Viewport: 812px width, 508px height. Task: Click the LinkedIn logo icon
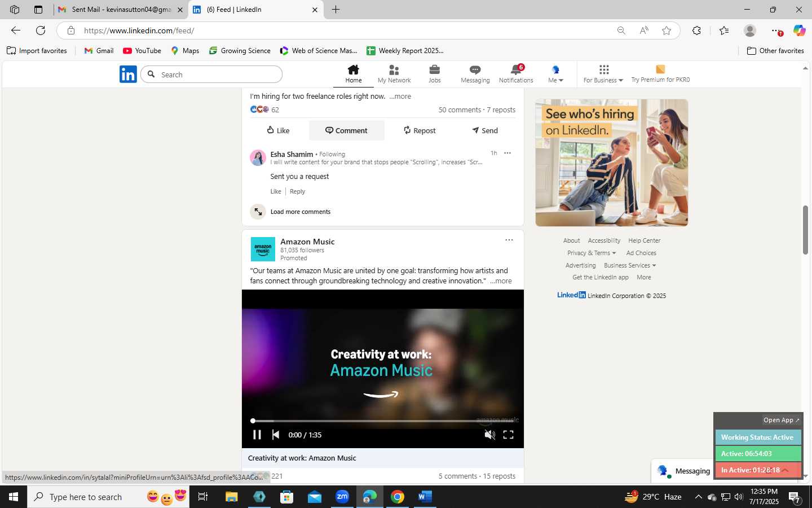(128, 74)
